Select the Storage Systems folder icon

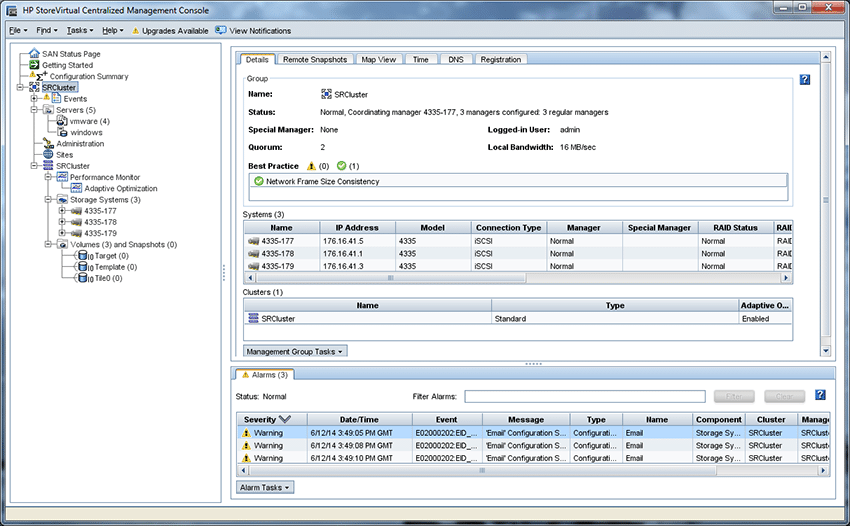pyautogui.click(x=62, y=200)
